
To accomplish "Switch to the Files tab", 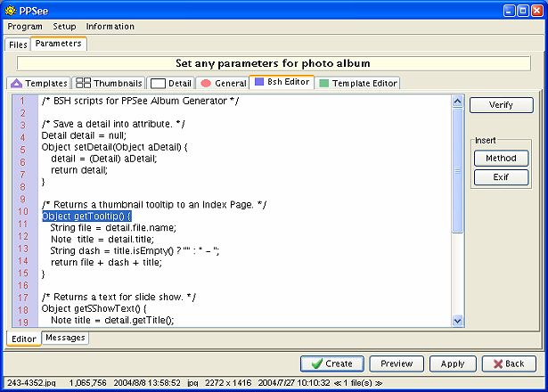I will pos(18,45).
